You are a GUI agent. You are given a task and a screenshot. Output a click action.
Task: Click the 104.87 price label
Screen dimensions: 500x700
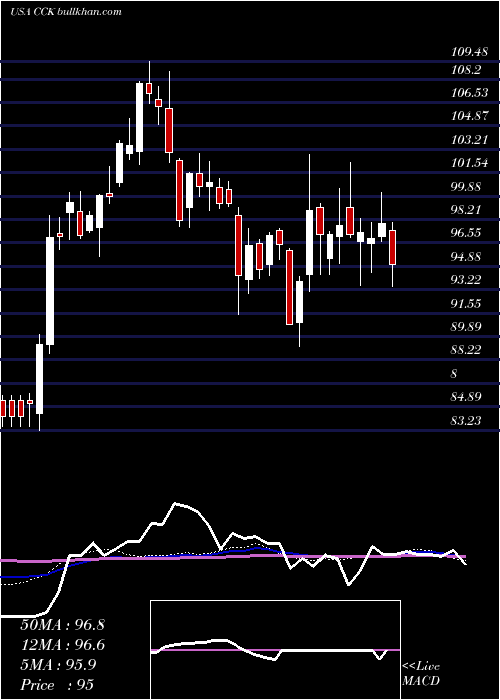coord(469,117)
